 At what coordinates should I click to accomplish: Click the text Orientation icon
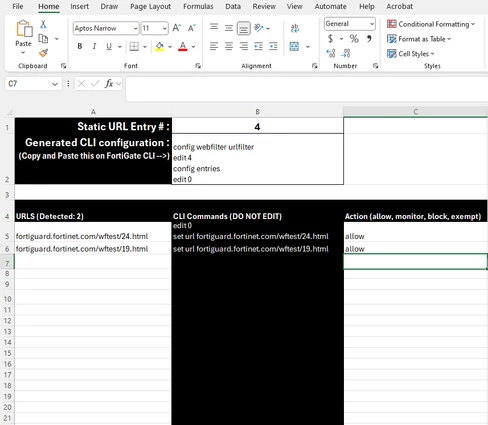(x=259, y=28)
